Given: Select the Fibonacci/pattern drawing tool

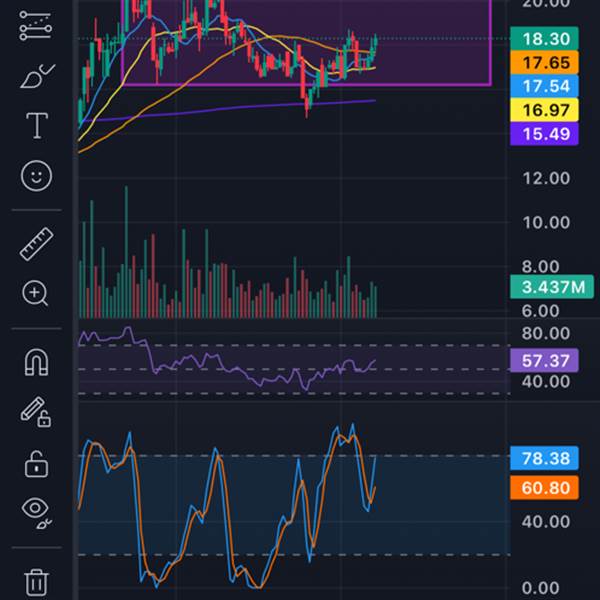Looking at the screenshot, I should click(36, 26).
